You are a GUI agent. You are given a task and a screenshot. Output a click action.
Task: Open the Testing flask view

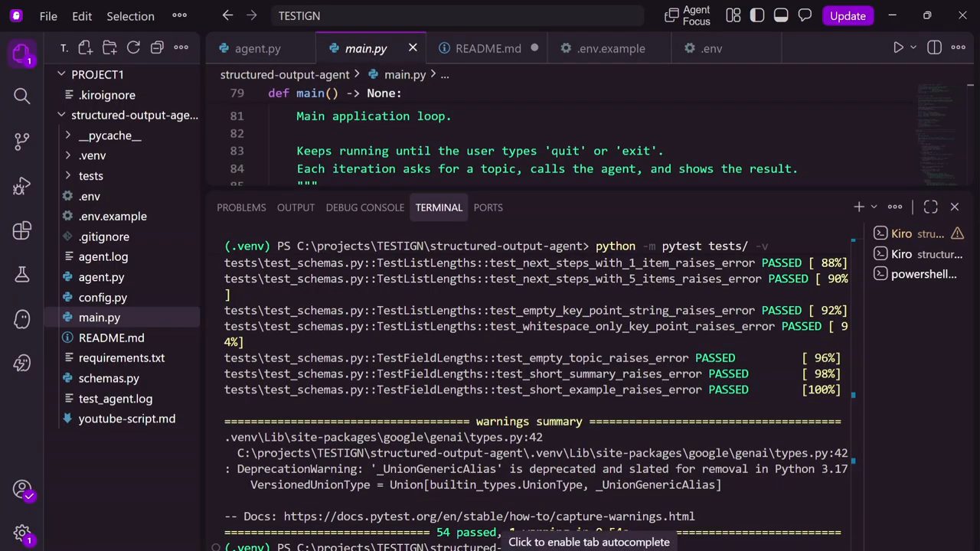21,274
